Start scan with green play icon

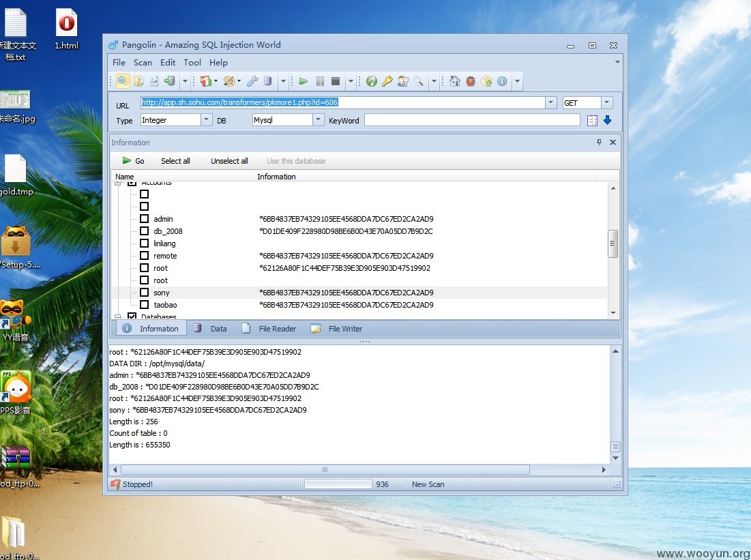tap(303, 81)
